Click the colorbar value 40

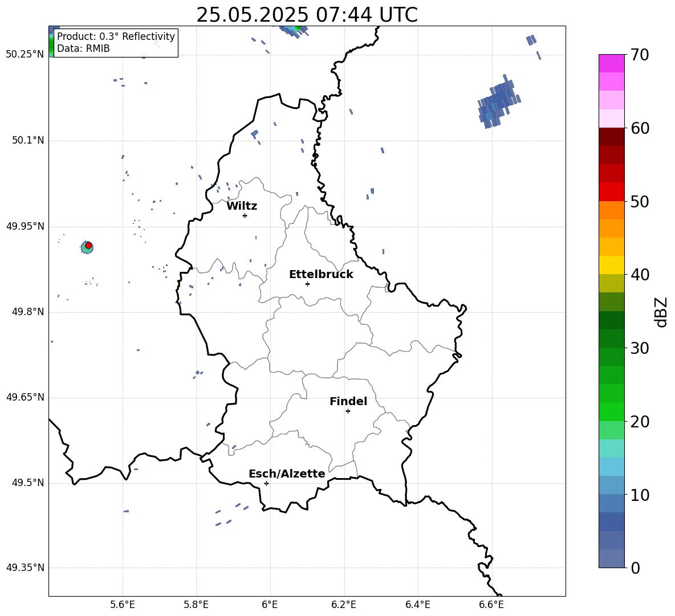click(639, 275)
